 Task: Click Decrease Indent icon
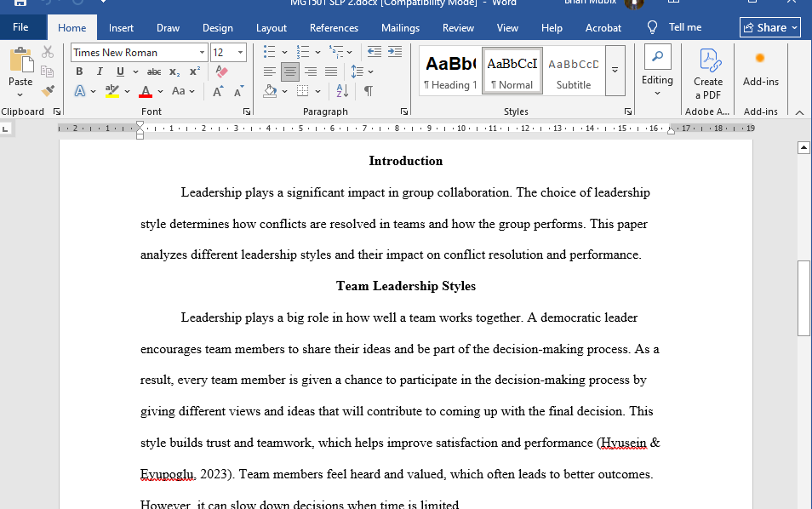pyautogui.click(x=374, y=52)
